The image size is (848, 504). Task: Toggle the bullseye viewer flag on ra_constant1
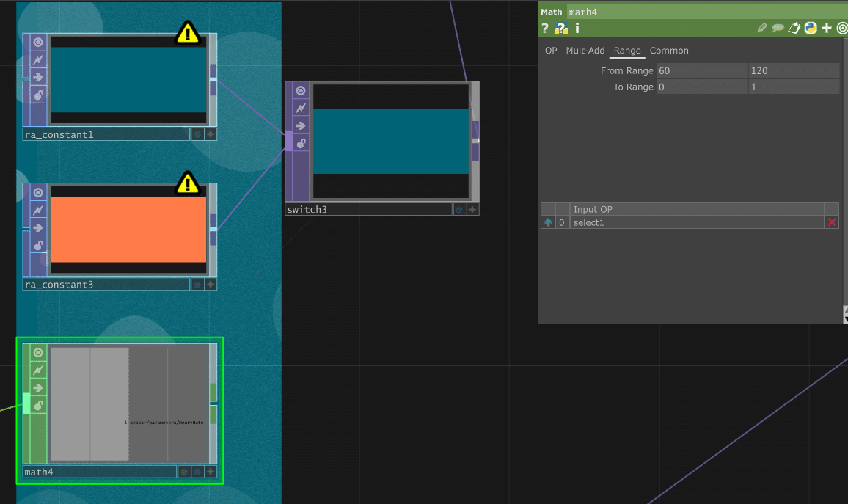pos(38,42)
